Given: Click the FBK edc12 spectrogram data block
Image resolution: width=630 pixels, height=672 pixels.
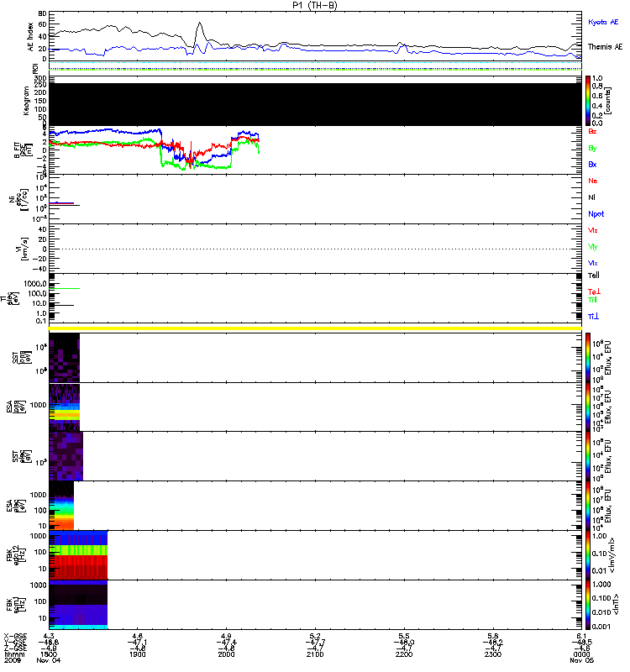Looking at the screenshot, I should pos(78,555).
